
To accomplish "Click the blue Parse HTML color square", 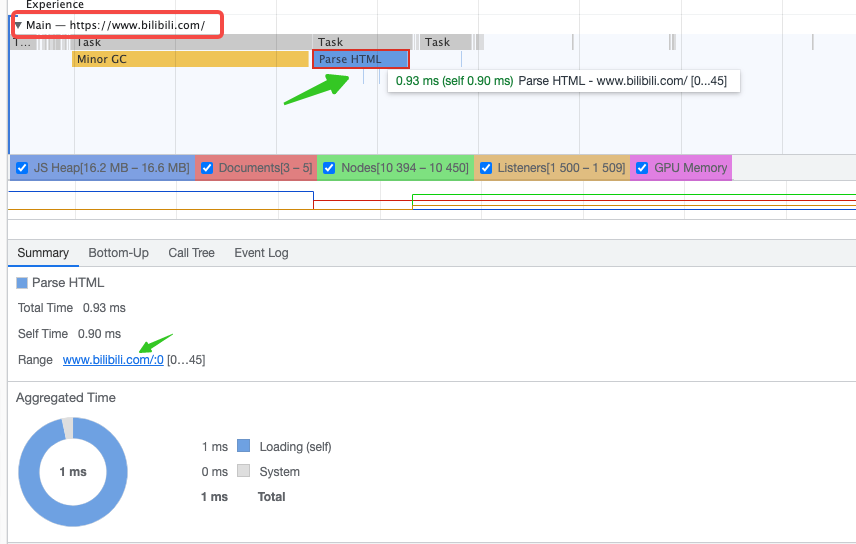I will click(x=22, y=283).
